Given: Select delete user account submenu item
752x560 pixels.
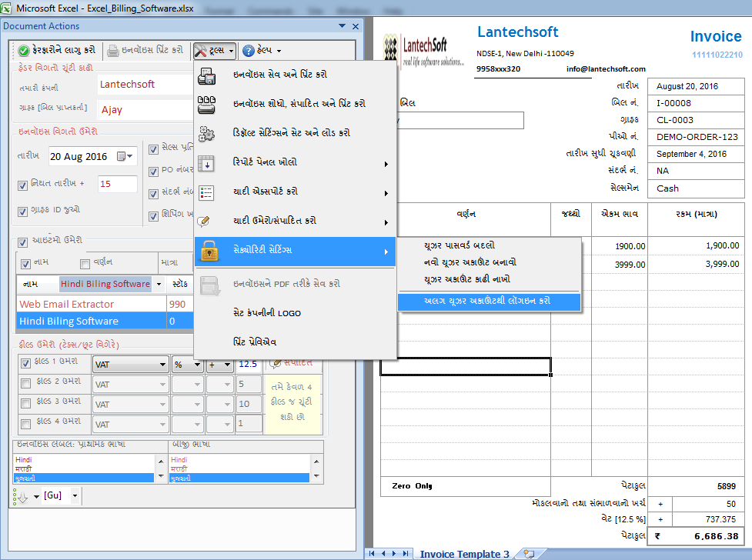Looking at the screenshot, I should coord(489,279).
